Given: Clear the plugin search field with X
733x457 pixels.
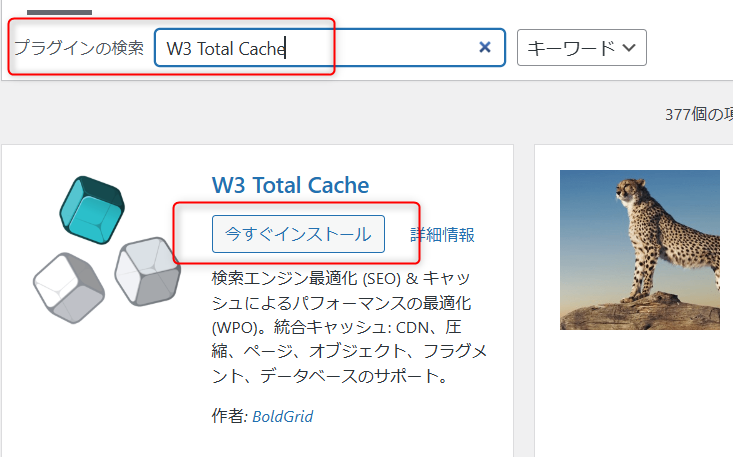Looking at the screenshot, I should [485, 47].
